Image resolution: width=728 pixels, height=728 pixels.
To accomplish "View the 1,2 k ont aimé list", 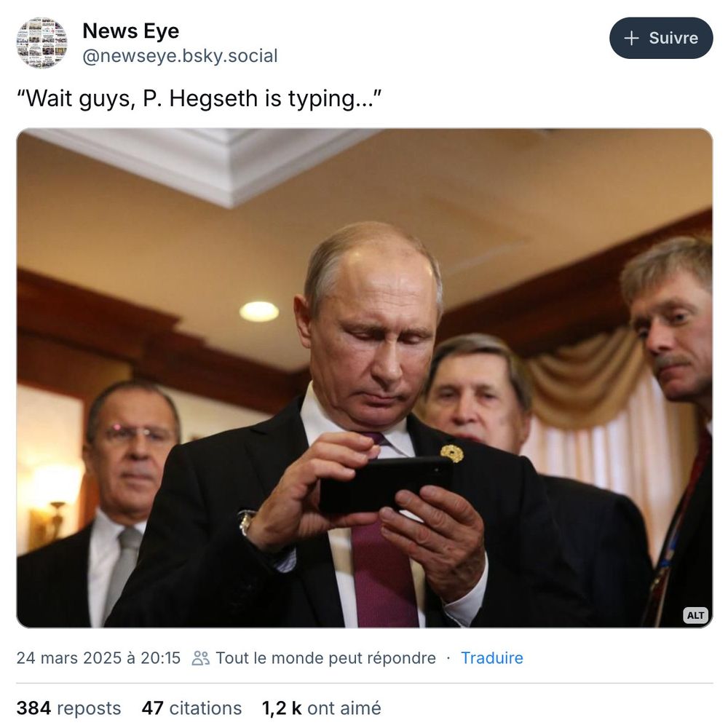I will tap(321, 708).
